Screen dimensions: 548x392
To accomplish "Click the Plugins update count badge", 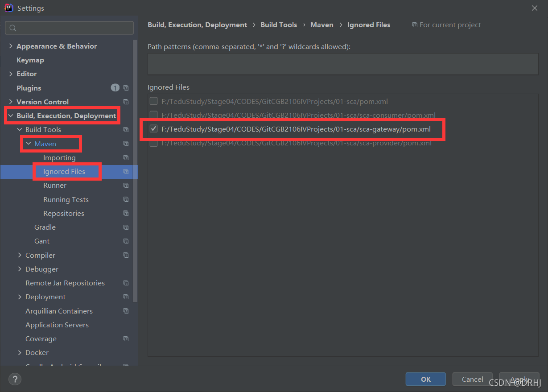I will [x=115, y=88].
